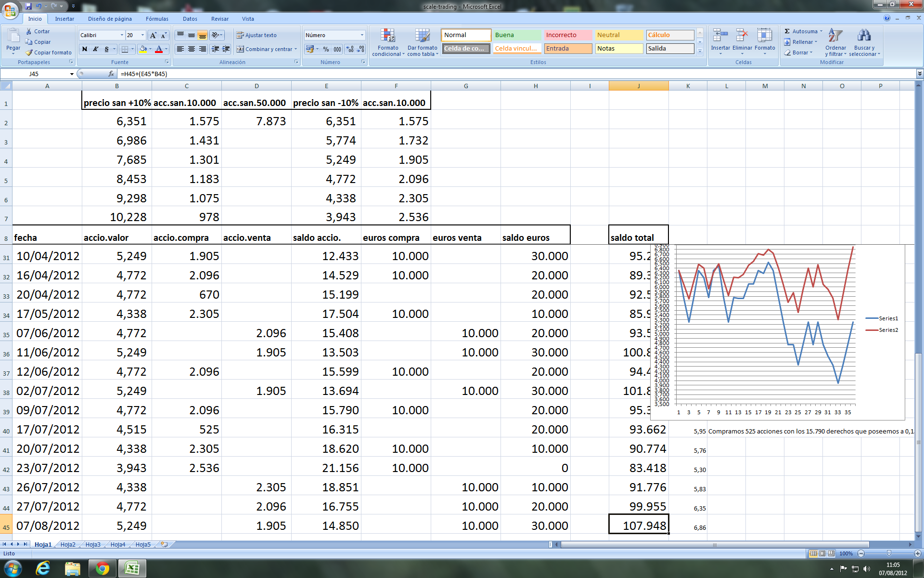Click the Autosuma sigma button
The width and height of the screenshot is (924, 578).
(787, 31)
